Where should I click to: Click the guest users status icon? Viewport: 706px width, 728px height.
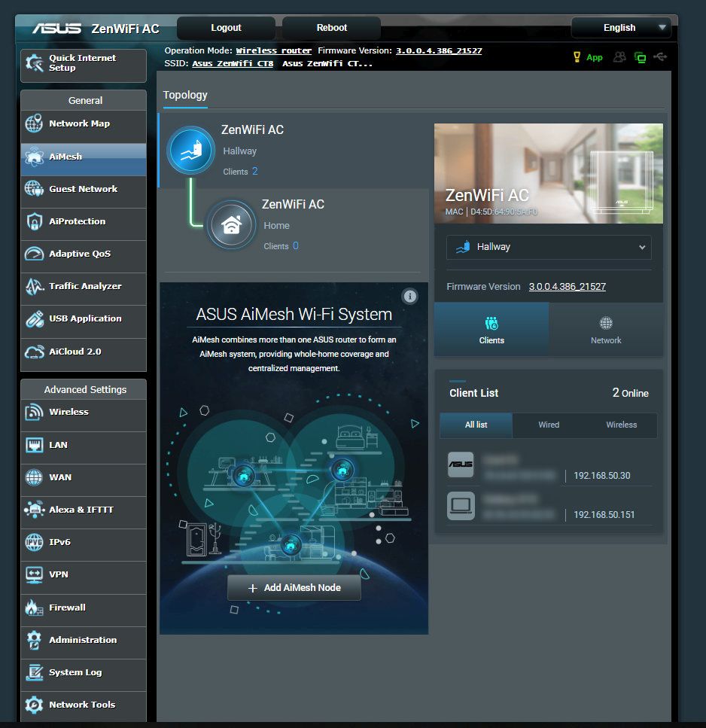point(619,57)
